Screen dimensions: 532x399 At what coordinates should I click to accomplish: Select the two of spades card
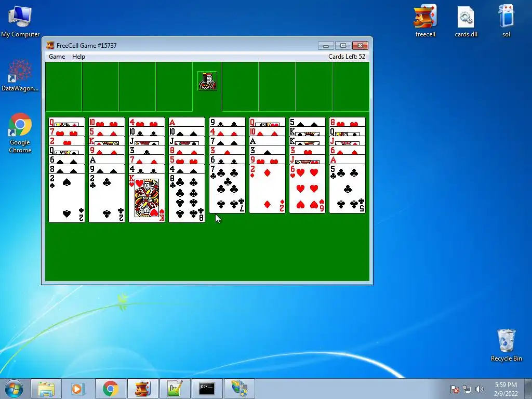[x=66, y=198]
